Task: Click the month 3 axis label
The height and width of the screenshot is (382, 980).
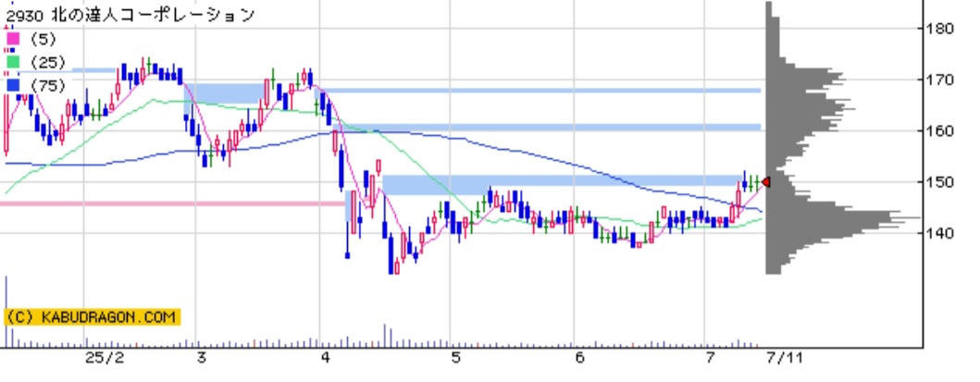Action: pos(201,358)
